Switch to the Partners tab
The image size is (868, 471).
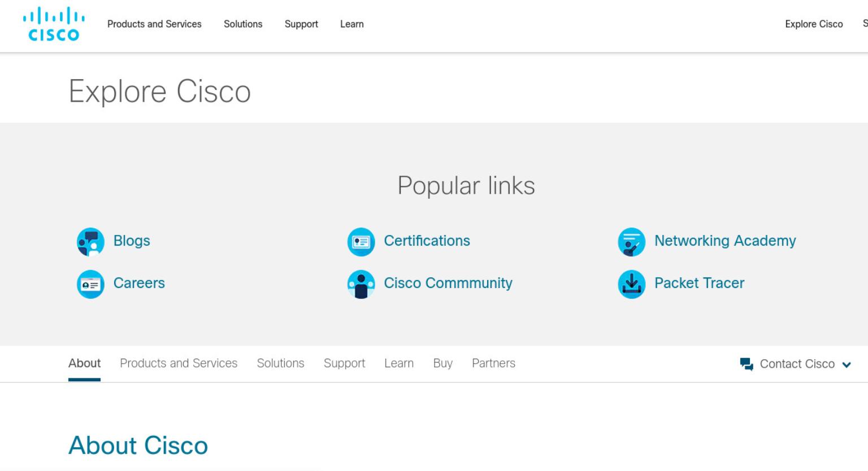pyautogui.click(x=493, y=363)
